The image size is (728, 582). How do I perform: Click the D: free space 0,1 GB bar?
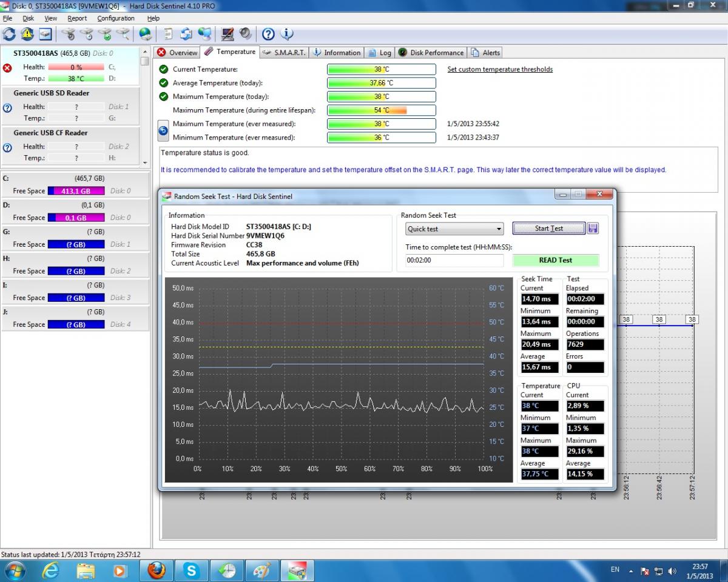[x=76, y=218]
